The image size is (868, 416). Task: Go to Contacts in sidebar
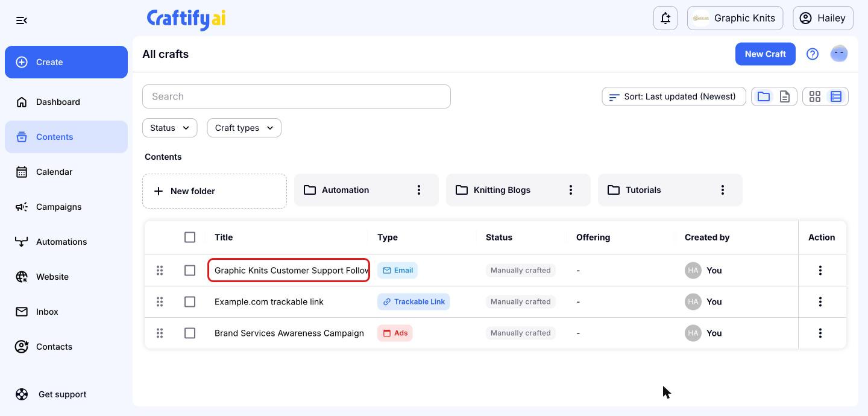tap(66, 347)
